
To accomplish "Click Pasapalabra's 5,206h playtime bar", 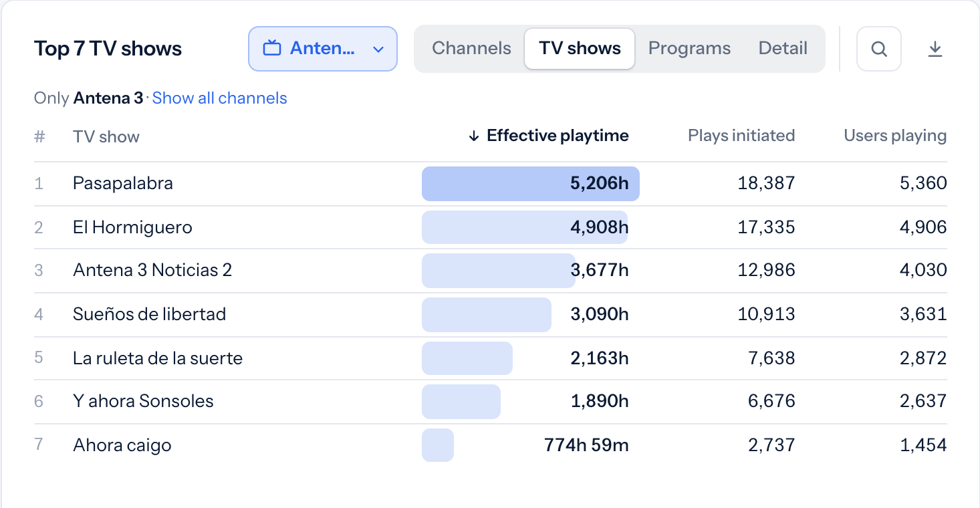I will coord(531,184).
